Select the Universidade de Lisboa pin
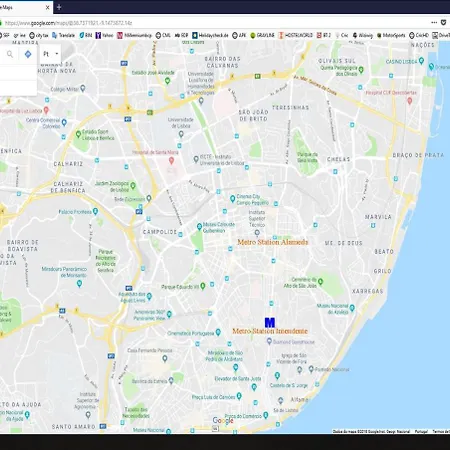Screen dimensions: 450x450 [181, 134]
